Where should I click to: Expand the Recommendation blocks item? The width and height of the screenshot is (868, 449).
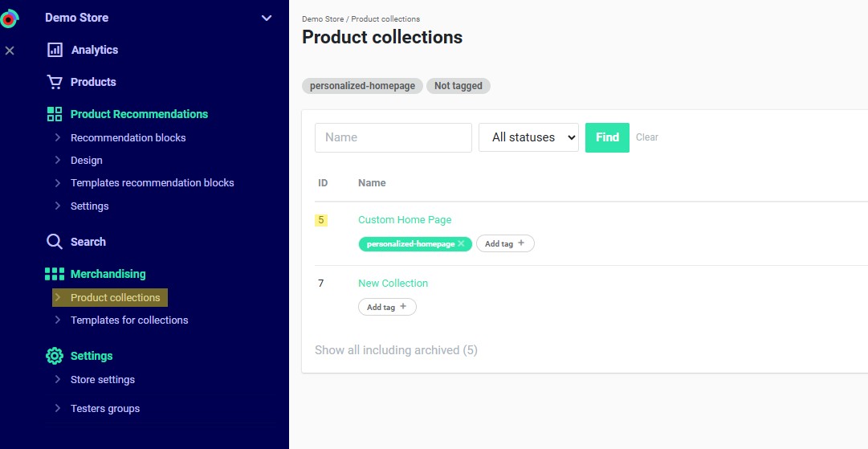point(128,137)
